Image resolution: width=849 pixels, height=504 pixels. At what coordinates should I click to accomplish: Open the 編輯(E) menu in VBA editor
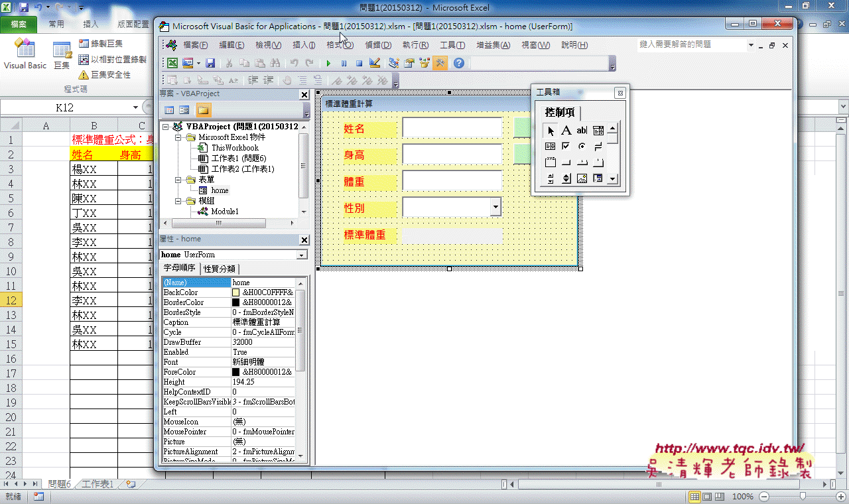point(231,45)
